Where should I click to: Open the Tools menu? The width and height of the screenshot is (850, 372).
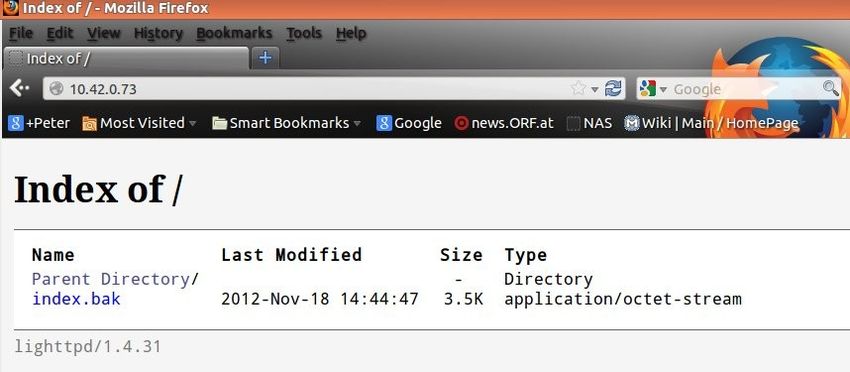click(304, 34)
